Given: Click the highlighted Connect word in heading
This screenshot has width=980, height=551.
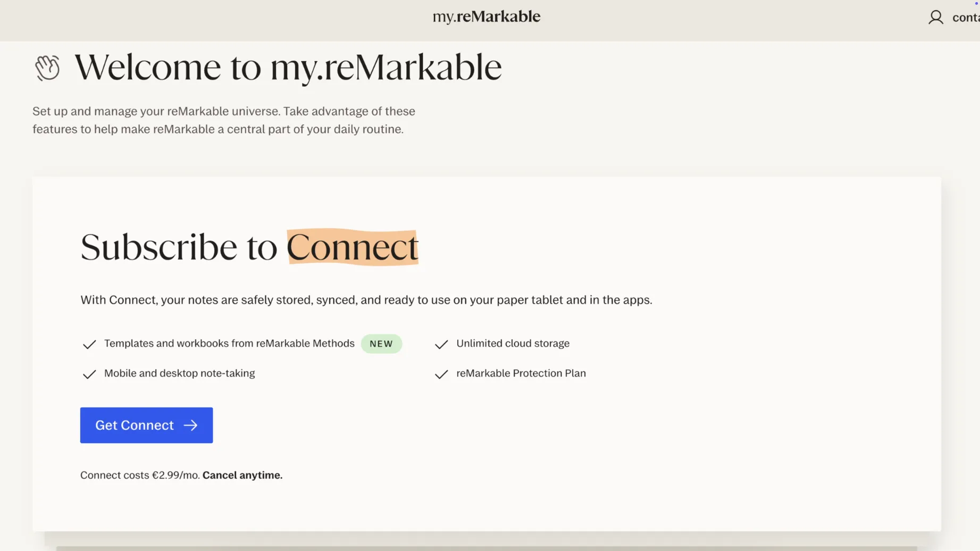Looking at the screenshot, I should pyautogui.click(x=353, y=247).
